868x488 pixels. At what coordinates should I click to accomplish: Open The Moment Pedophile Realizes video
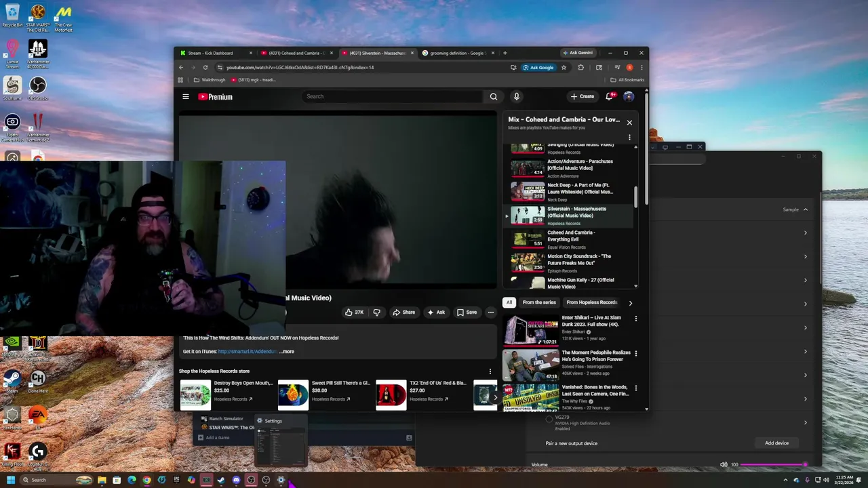pos(566,365)
